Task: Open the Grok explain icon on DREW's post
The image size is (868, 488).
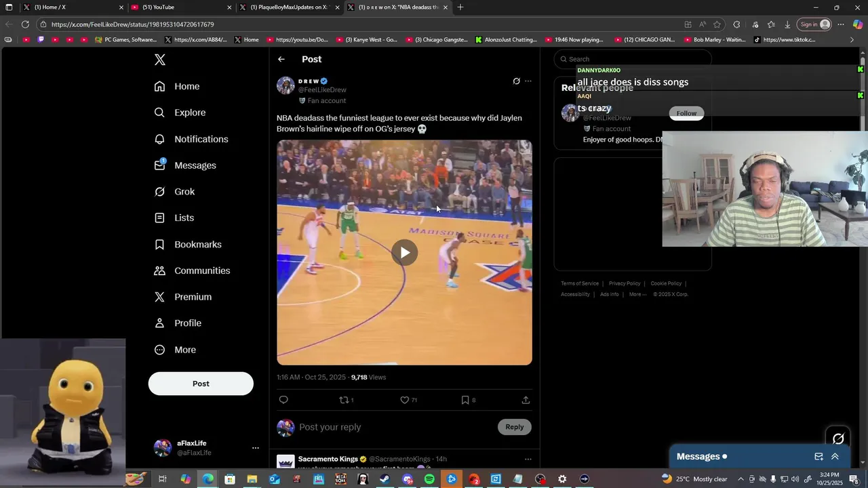Action: (x=516, y=81)
